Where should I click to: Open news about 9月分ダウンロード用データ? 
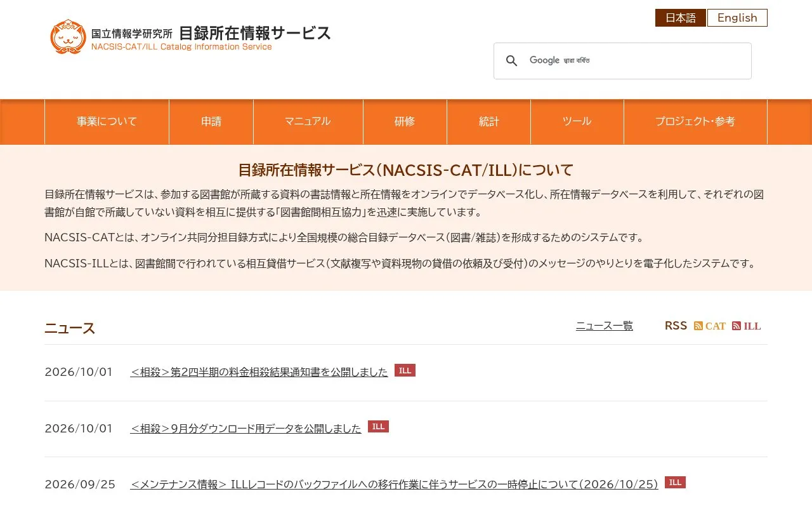click(246, 429)
